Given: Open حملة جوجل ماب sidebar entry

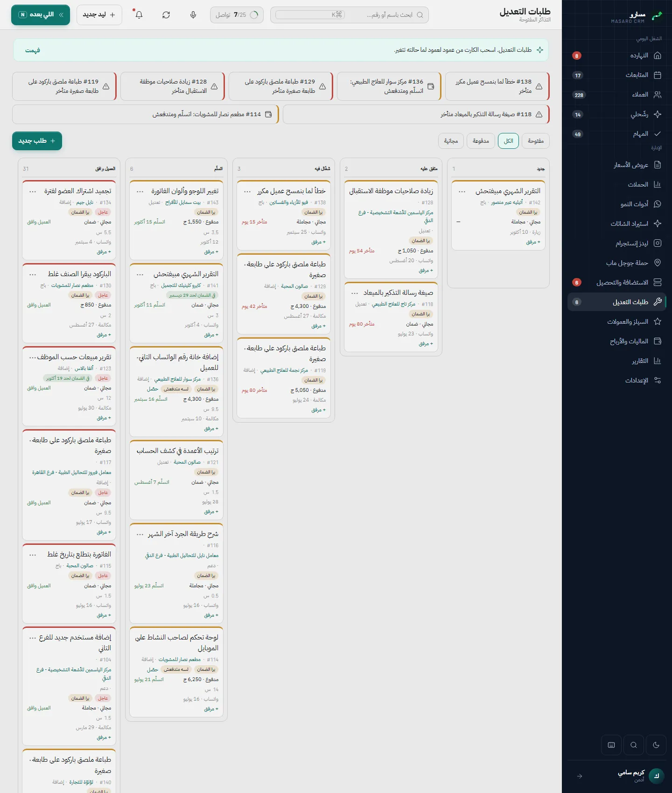Looking at the screenshot, I should 617,263.
